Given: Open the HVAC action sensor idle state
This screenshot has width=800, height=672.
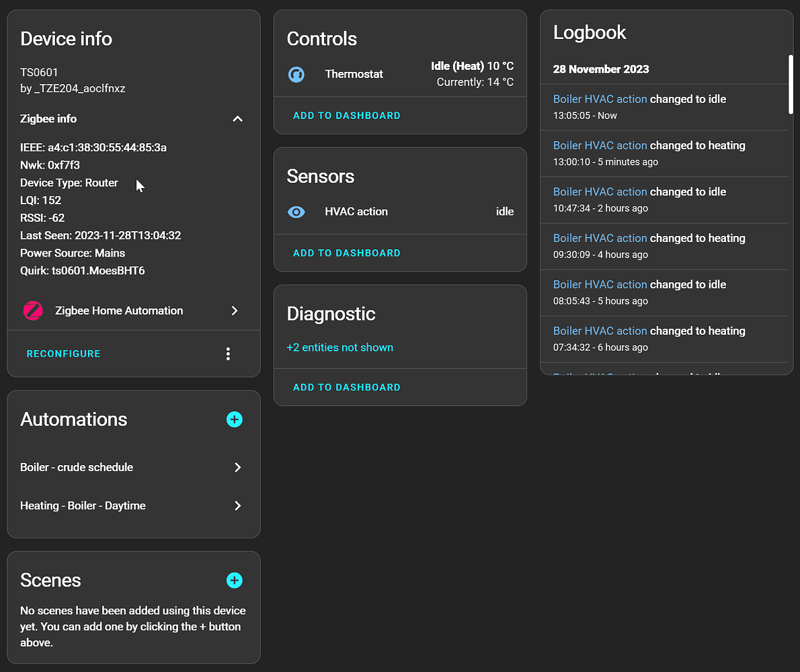Looking at the screenshot, I should [x=504, y=212].
